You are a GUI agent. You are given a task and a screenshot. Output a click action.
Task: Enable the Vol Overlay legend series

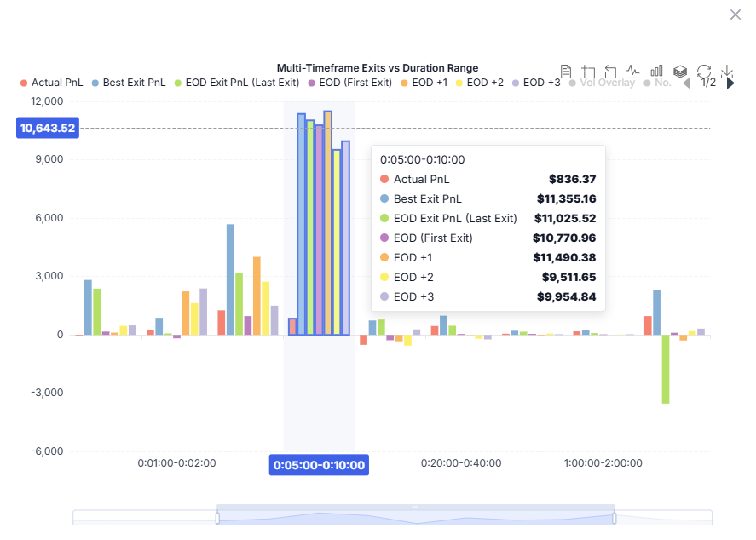[x=607, y=83]
